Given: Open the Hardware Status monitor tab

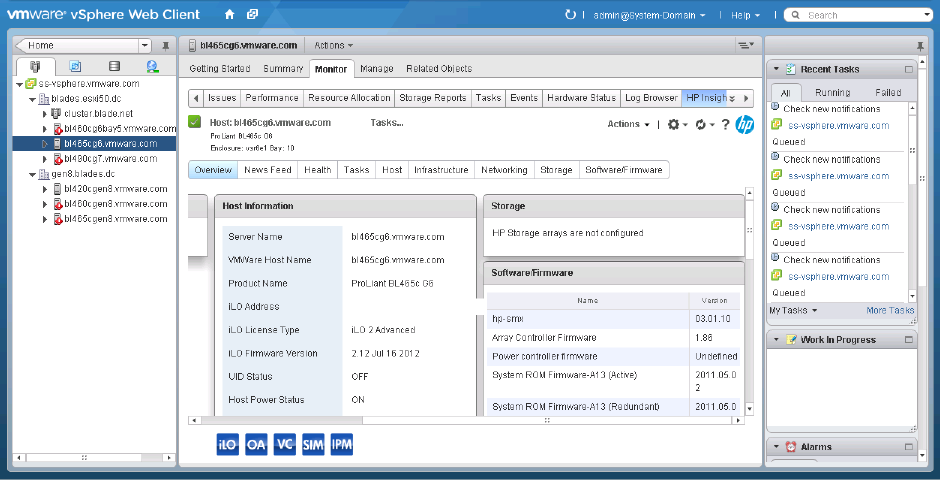Looking at the screenshot, I should pyautogui.click(x=582, y=98).
